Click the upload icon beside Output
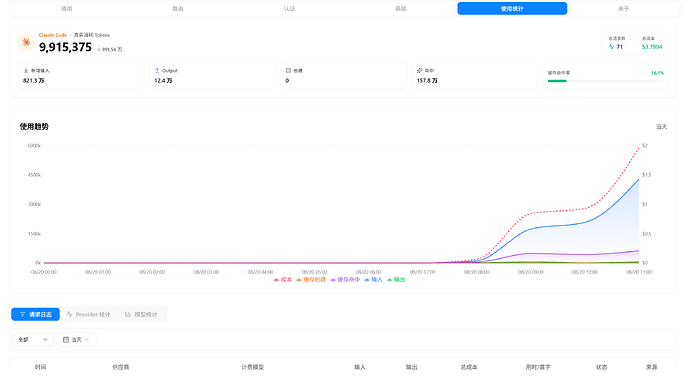 coord(157,70)
